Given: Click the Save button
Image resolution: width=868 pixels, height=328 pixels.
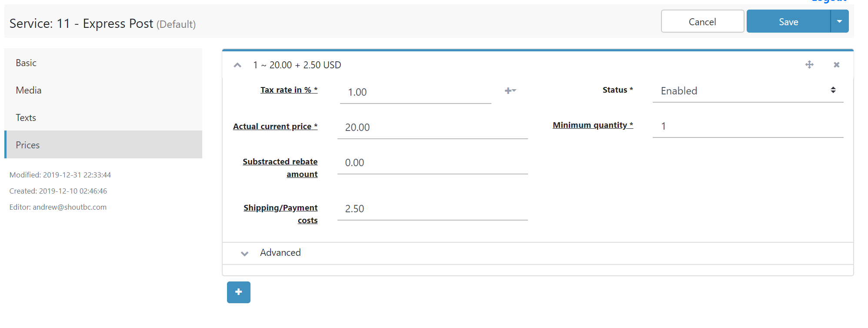Looking at the screenshot, I should click(788, 21).
